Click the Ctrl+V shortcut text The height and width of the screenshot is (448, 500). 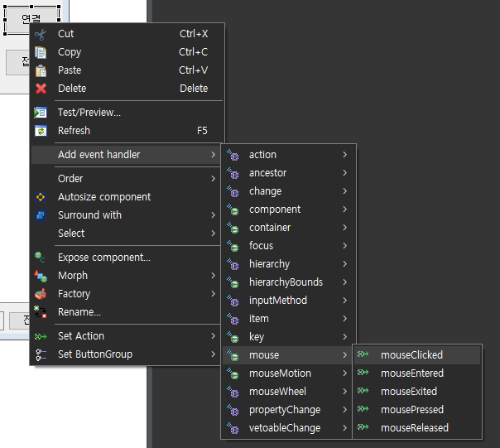193,70
